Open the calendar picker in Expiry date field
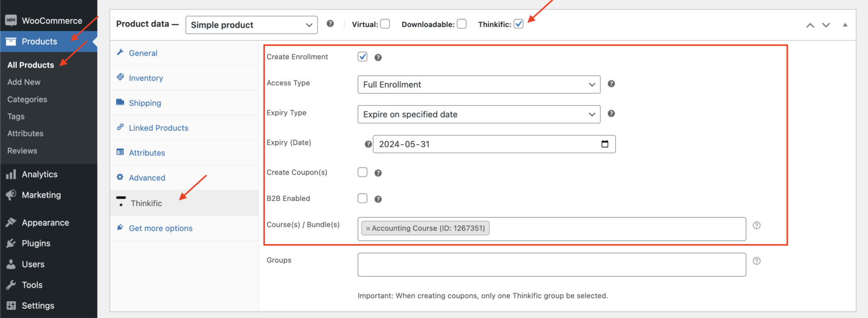Viewport: 868px width, 318px height. click(604, 144)
